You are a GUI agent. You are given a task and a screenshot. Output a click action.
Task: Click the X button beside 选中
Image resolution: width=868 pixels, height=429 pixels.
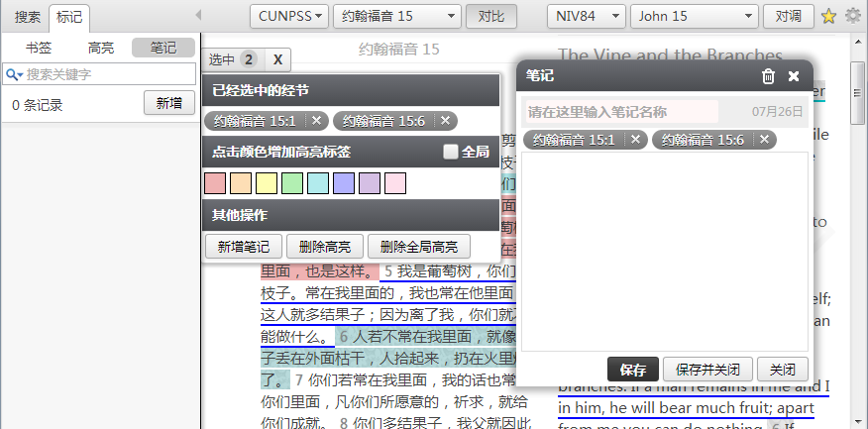point(278,60)
